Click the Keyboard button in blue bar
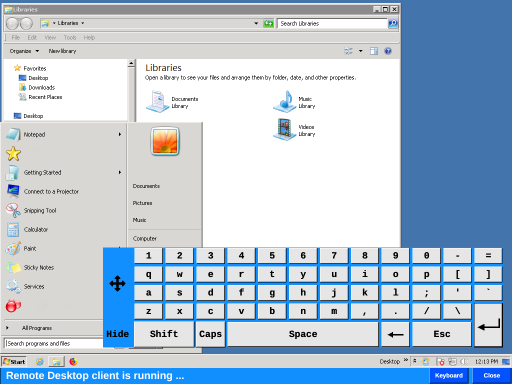Viewport: 512px width, 384px height. point(449,376)
